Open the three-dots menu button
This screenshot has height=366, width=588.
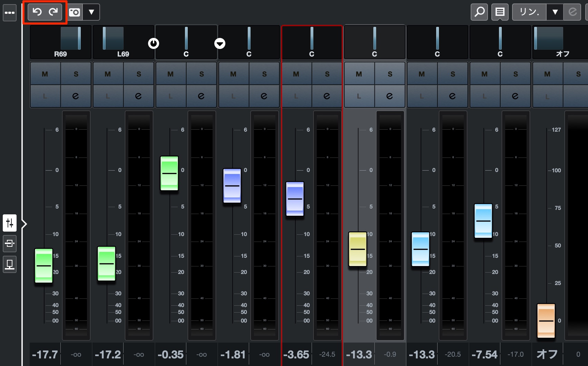click(x=10, y=13)
